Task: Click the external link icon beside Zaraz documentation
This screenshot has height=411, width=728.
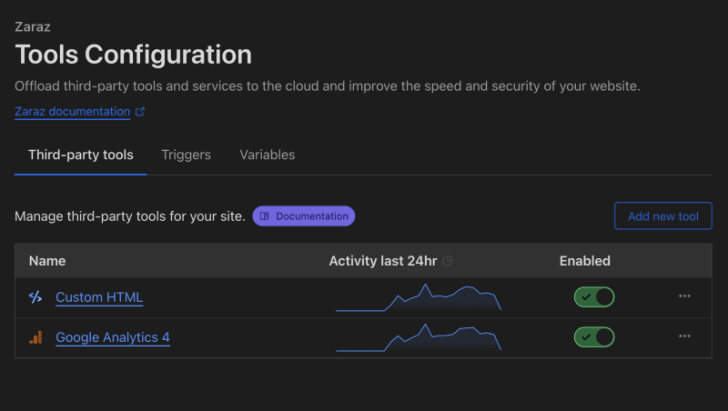Action: click(x=140, y=112)
